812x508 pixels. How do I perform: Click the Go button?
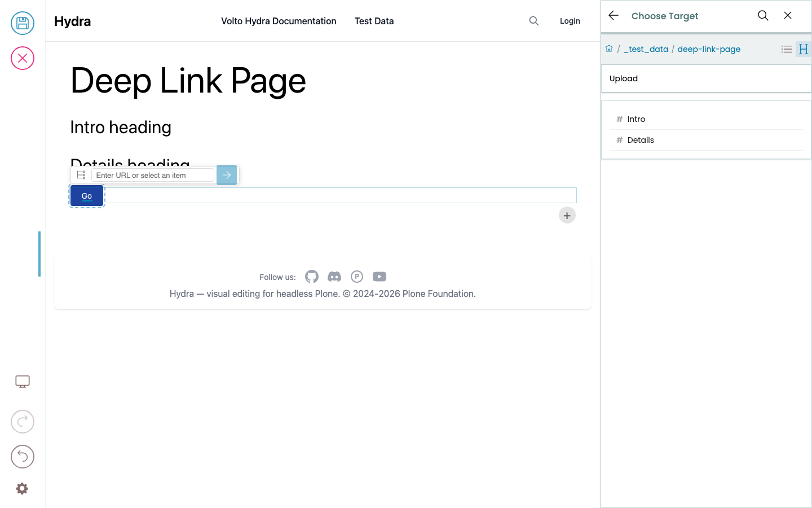coord(87,196)
